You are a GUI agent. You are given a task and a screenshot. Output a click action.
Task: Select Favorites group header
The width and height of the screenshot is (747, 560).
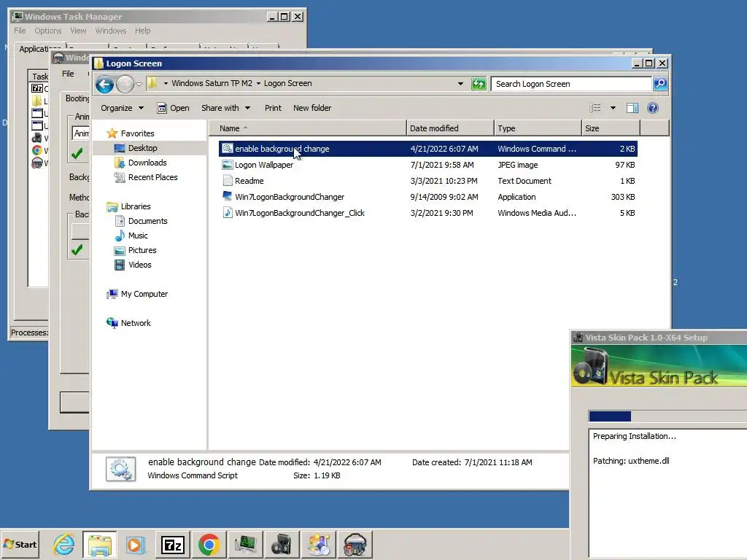(x=137, y=133)
